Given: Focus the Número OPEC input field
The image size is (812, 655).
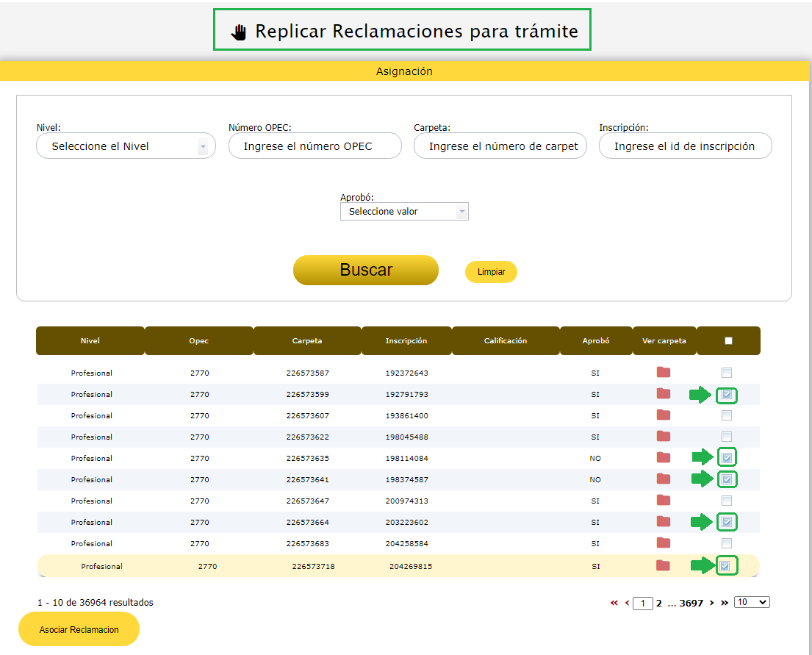Looking at the screenshot, I should [x=315, y=146].
